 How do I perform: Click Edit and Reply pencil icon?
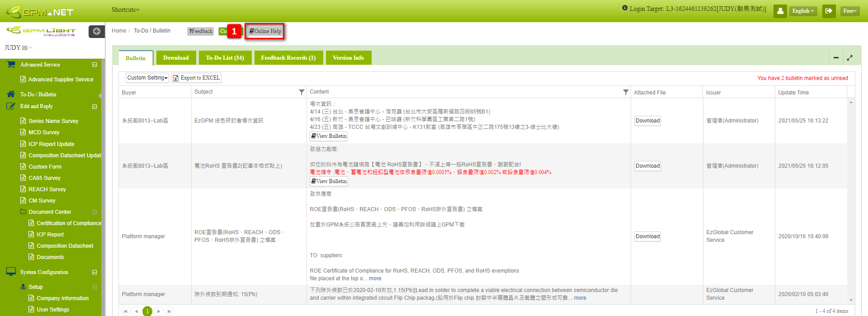coord(11,106)
